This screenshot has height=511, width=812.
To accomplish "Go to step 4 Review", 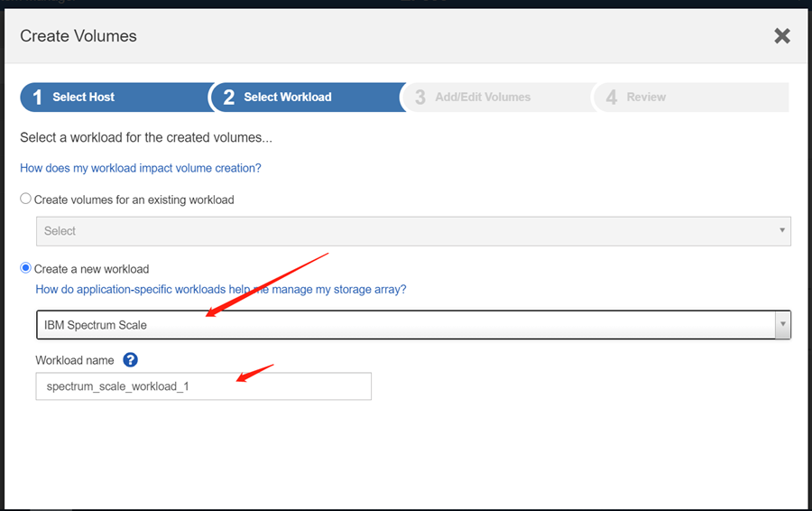I will (691, 97).
